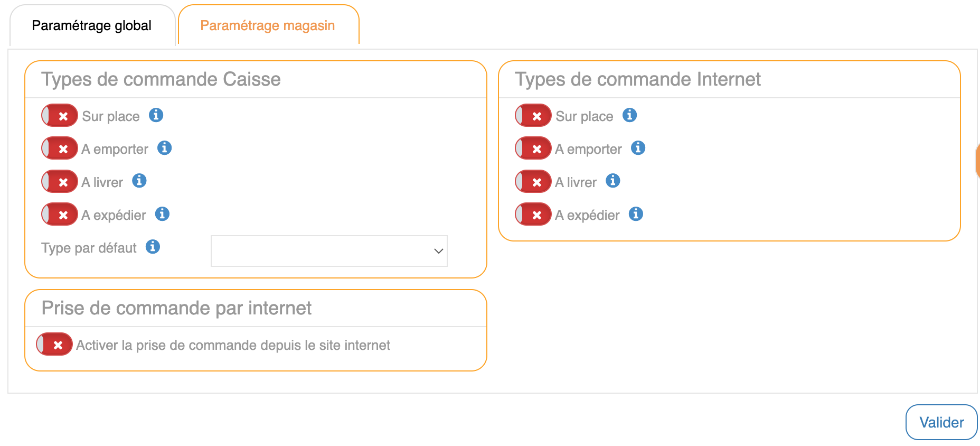The height and width of the screenshot is (446, 980).
Task: Open the Type par défaut dropdown
Action: (328, 251)
